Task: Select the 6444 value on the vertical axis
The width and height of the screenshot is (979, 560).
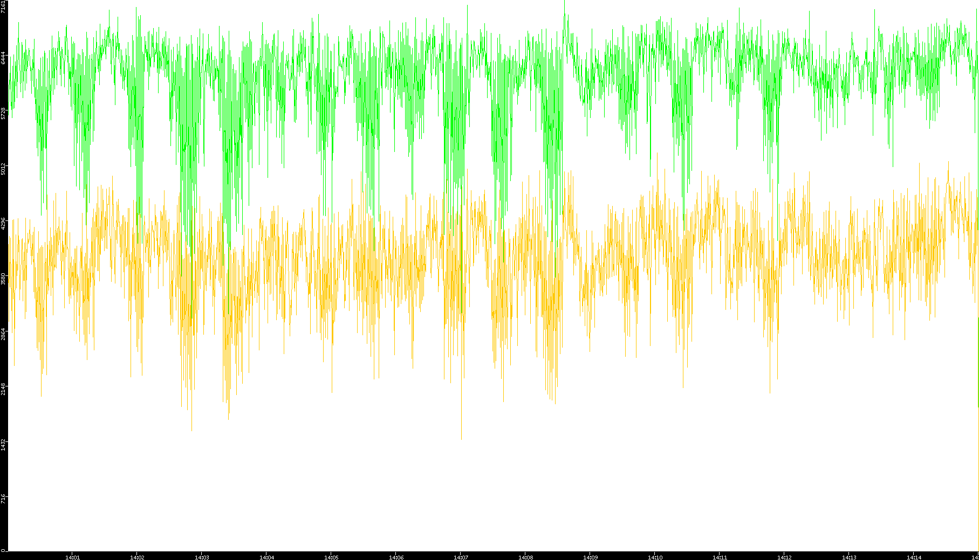Action: point(4,58)
